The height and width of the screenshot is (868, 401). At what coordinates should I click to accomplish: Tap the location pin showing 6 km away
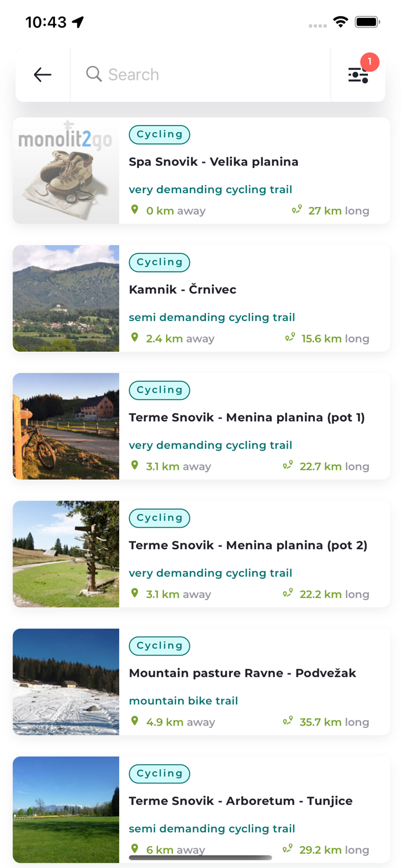(x=135, y=848)
